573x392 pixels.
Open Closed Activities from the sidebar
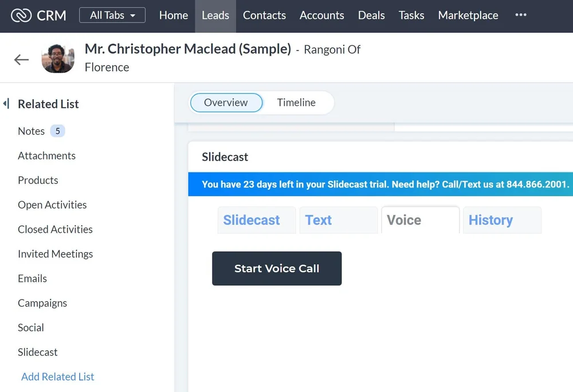pos(55,229)
